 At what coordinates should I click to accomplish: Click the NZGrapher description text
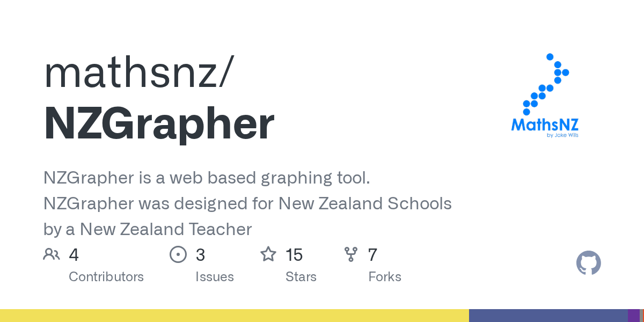point(247,204)
